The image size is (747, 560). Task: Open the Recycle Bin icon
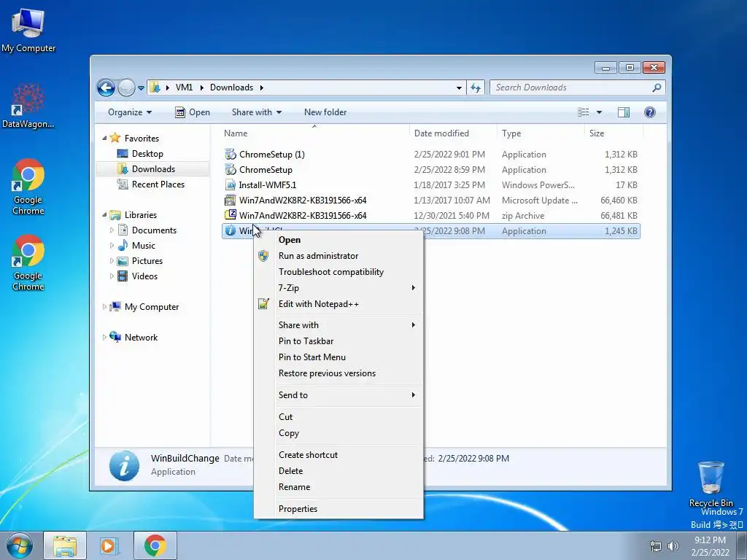[x=711, y=484]
